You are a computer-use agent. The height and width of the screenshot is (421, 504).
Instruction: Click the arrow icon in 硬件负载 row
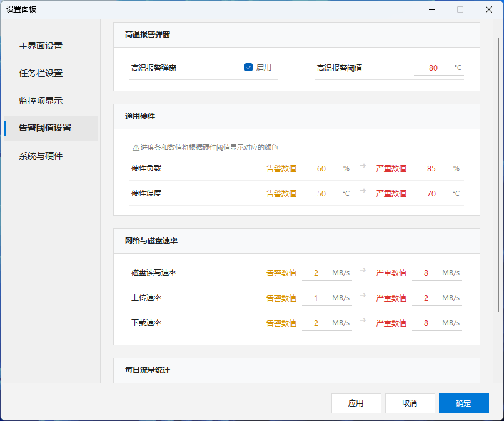pyautogui.click(x=363, y=166)
